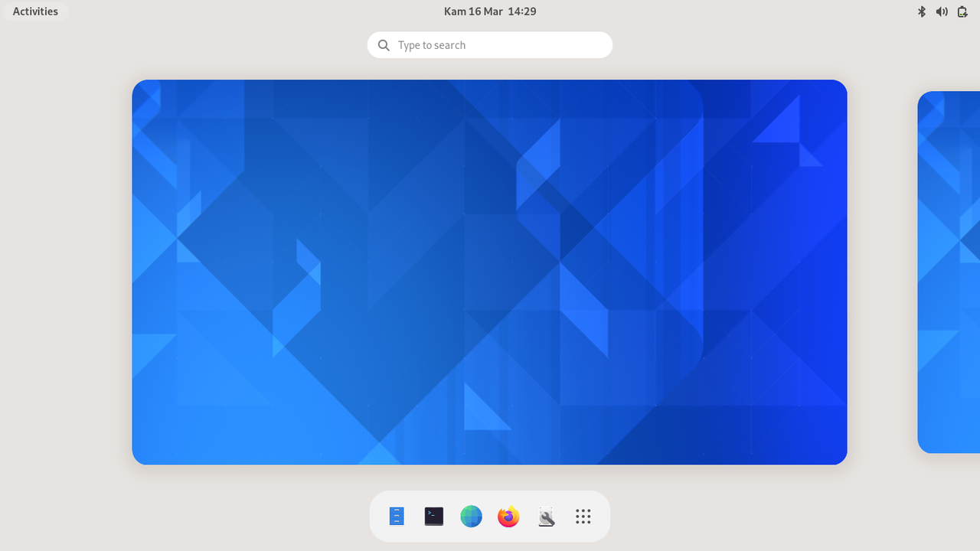Launch Firefox from the dock
980x551 pixels.
[x=508, y=517]
